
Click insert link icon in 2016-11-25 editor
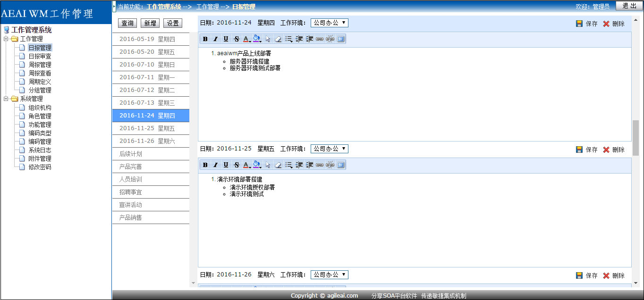click(320, 165)
